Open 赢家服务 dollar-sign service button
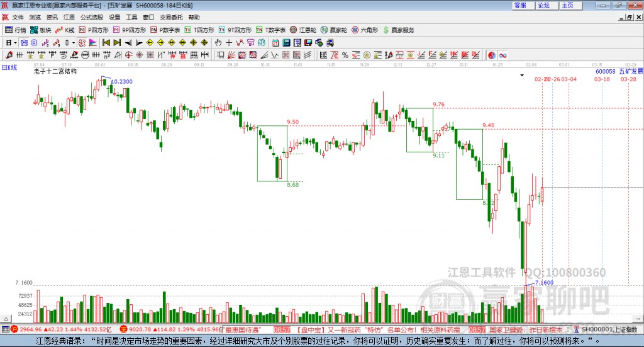Viewport: 644px width, 347px height. [x=398, y=30]
